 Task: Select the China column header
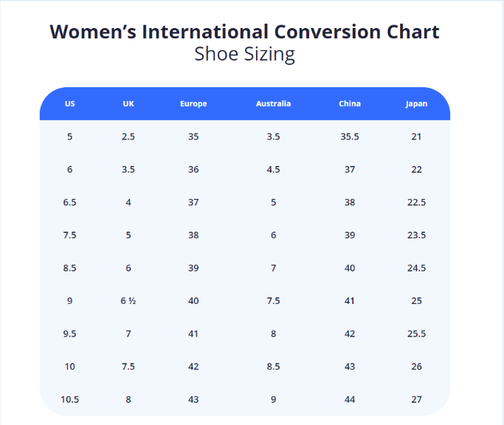350,104
